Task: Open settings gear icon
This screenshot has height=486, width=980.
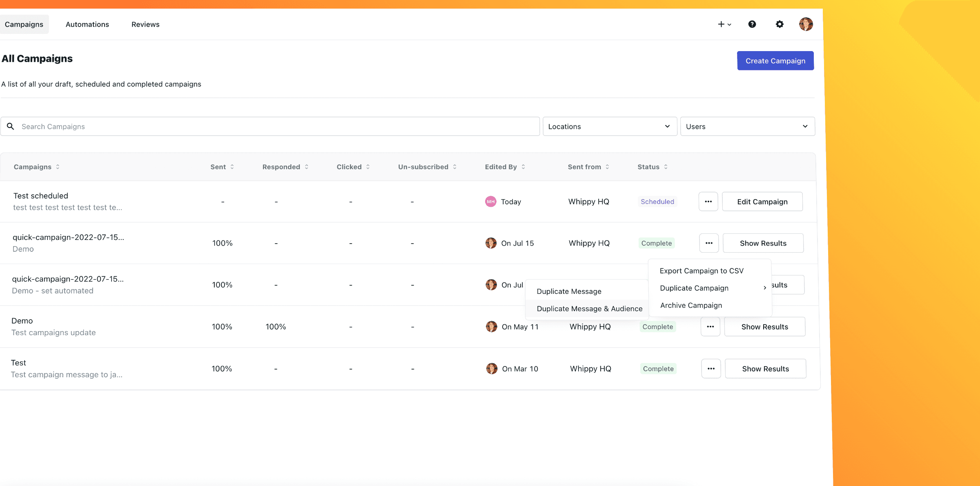Action: click(780, 24)
